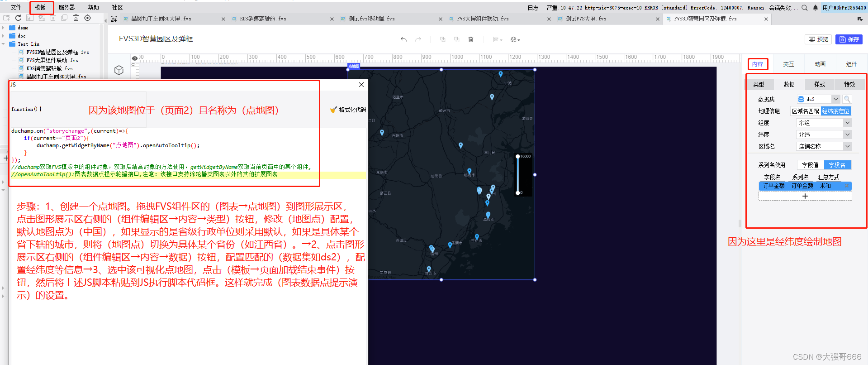The height and width of the screenshot is (365, 868).
Task: Click the trash bin icon next to the locate icon
Action: (76, 18)
